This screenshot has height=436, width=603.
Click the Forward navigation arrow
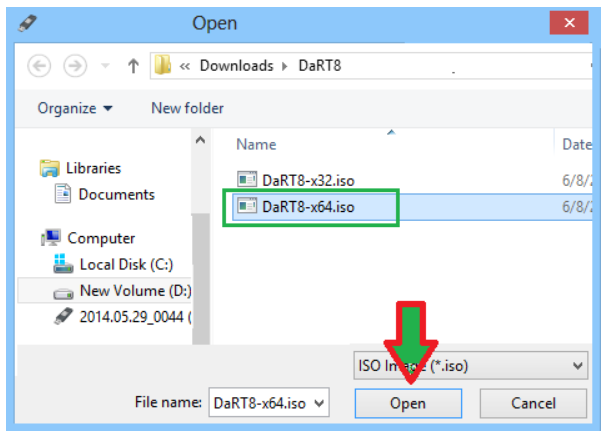pos(75,66)
